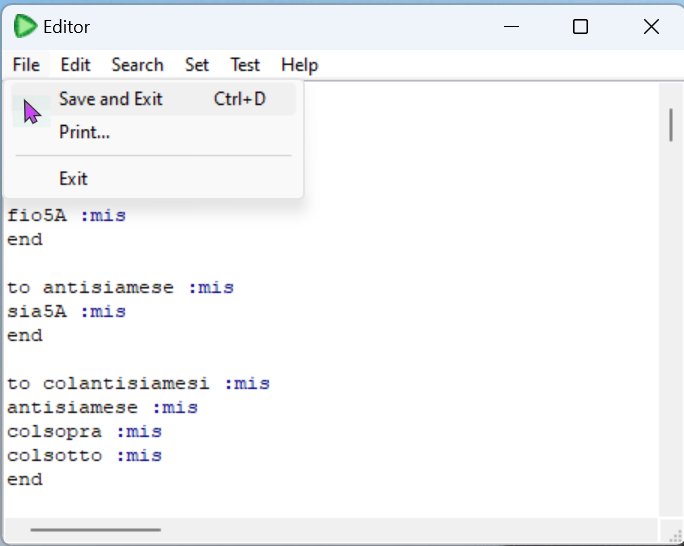This screenshot has width=684, height=546.
Task: Open the File menu
Action: (x=26, y=65)
